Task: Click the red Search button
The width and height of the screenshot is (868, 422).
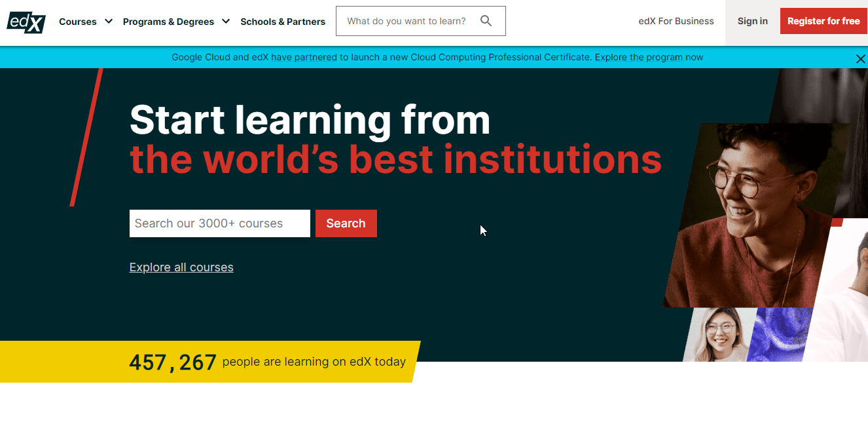Action: coord(346,223)
